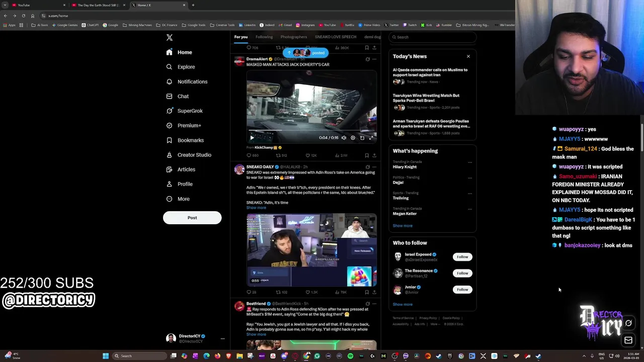Click the taskbar Search box
644x362 pixels.
click(x=139, y=356)
